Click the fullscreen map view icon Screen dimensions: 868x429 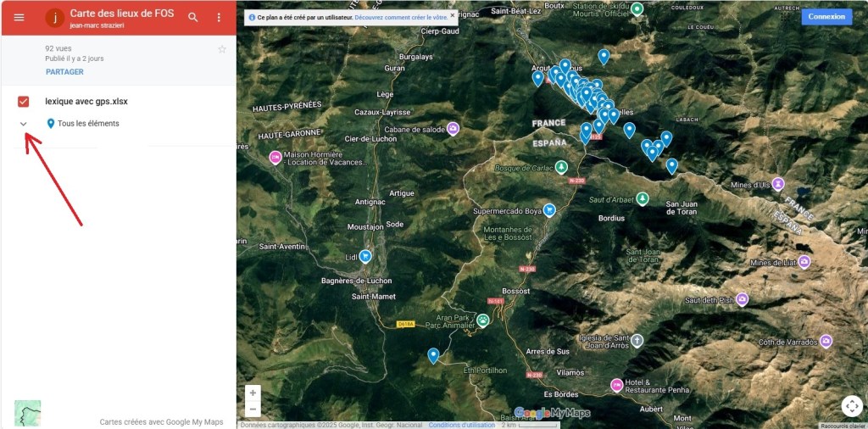pos(852,406)
